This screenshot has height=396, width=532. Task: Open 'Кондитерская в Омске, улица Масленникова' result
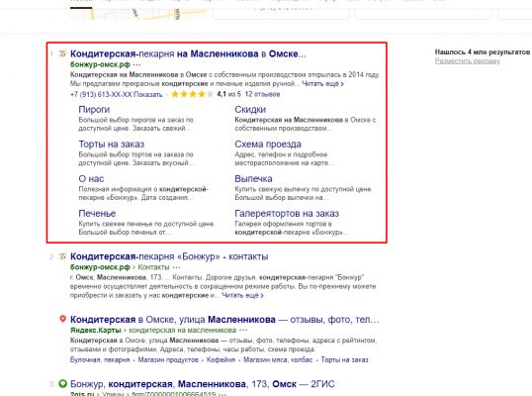coord(224,319)
